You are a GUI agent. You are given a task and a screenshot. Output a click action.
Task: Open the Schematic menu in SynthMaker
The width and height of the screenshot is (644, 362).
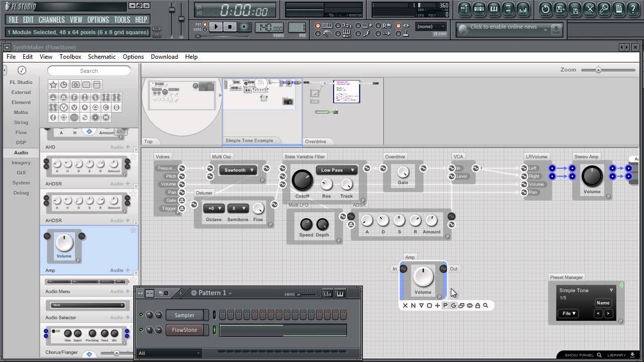[102, 57]
